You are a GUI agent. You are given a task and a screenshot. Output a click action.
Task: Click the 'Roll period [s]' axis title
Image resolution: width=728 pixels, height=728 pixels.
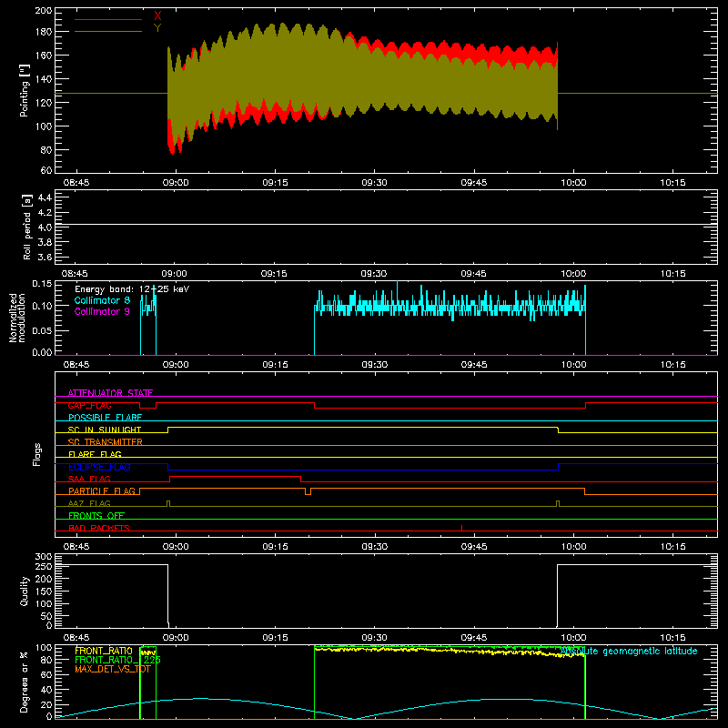26,227
